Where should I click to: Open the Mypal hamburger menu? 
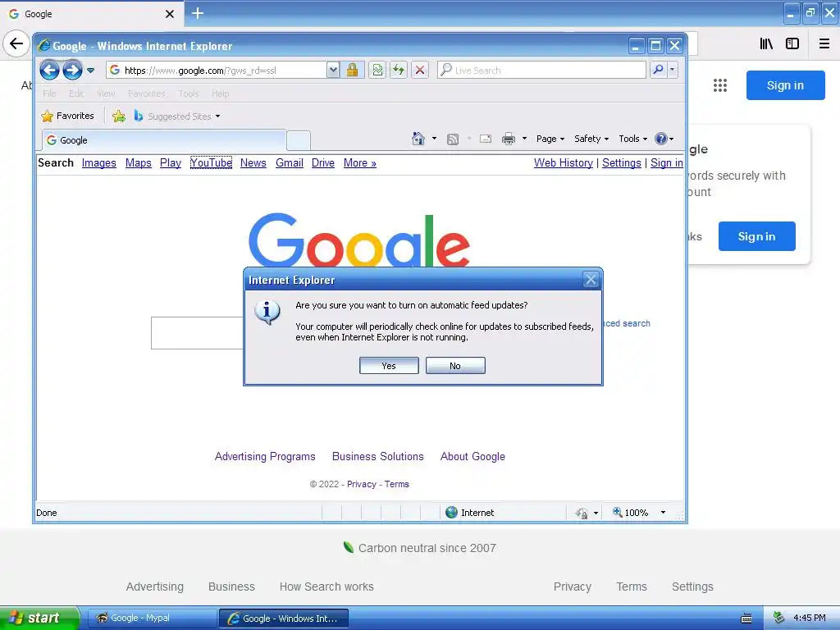point(824,43)
